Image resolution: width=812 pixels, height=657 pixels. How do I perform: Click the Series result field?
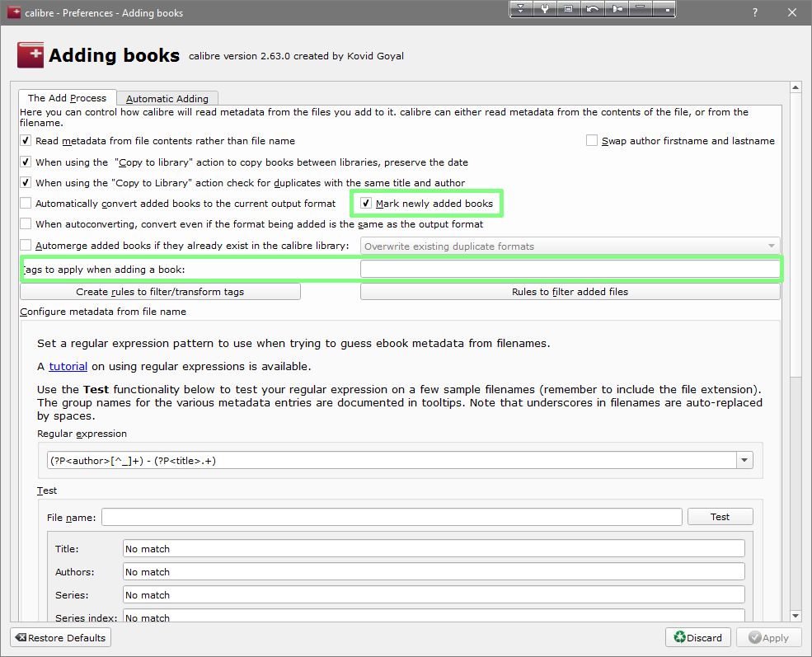pyautogui.click(x=434, y=594)
